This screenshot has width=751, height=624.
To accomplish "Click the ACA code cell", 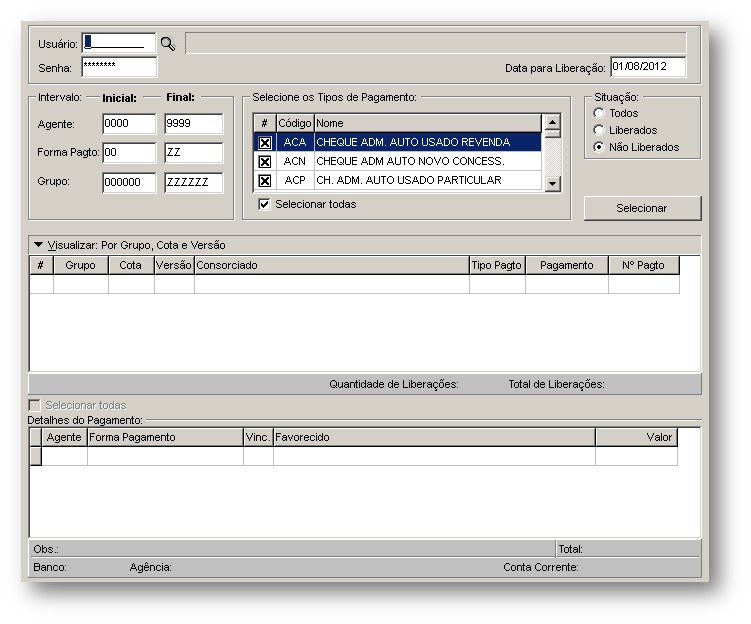I will pos(295,142).
